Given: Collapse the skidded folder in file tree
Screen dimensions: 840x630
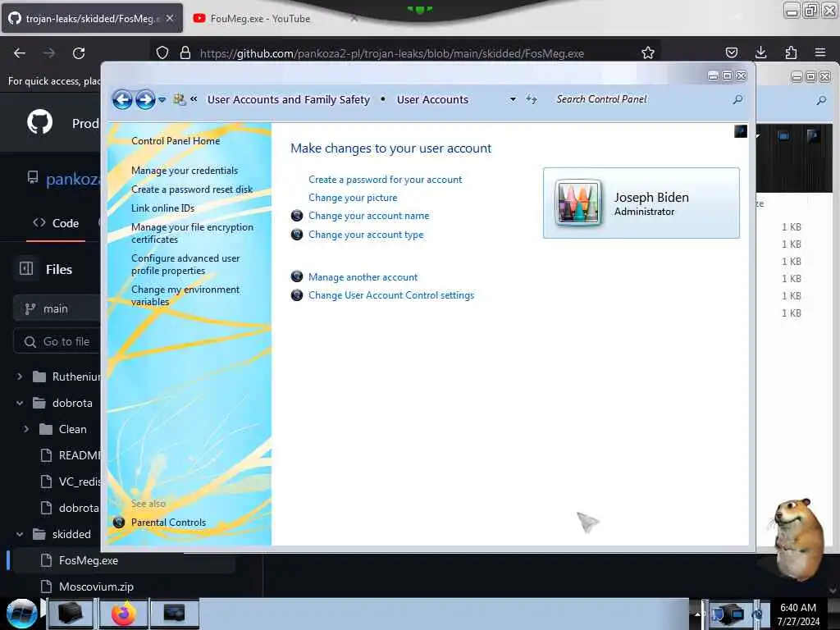Looking at the screenshot, I should (x=20, y=534).
